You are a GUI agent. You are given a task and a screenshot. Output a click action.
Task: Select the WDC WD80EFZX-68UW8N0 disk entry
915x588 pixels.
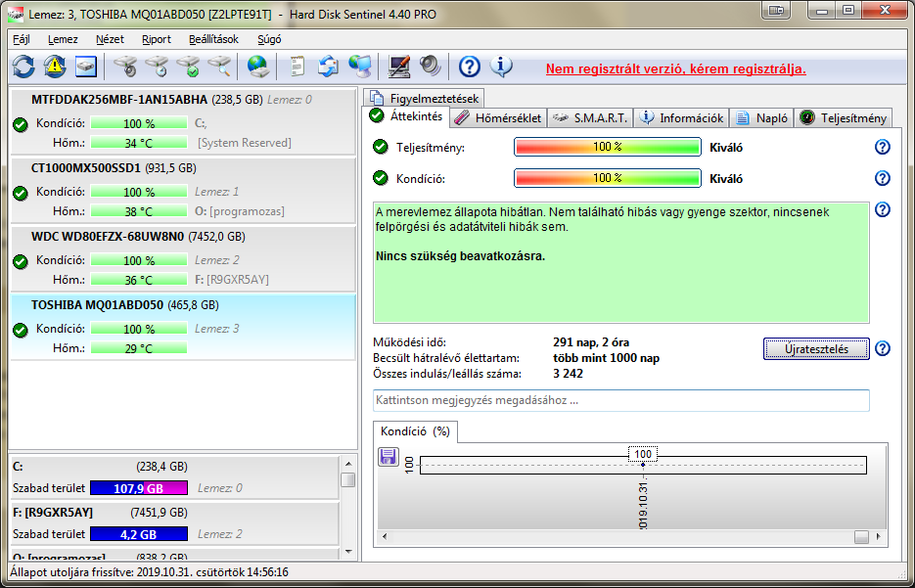tap(183, 259)
